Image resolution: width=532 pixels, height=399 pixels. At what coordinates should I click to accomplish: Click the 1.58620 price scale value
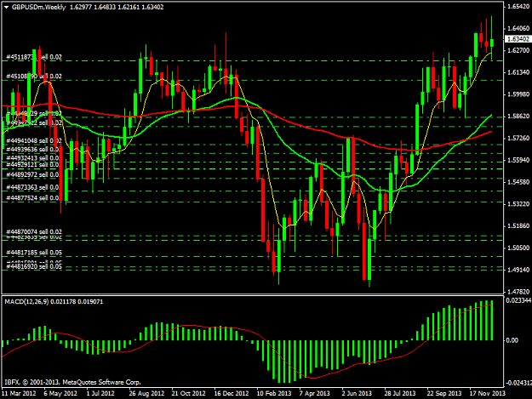tap(518, 117)
